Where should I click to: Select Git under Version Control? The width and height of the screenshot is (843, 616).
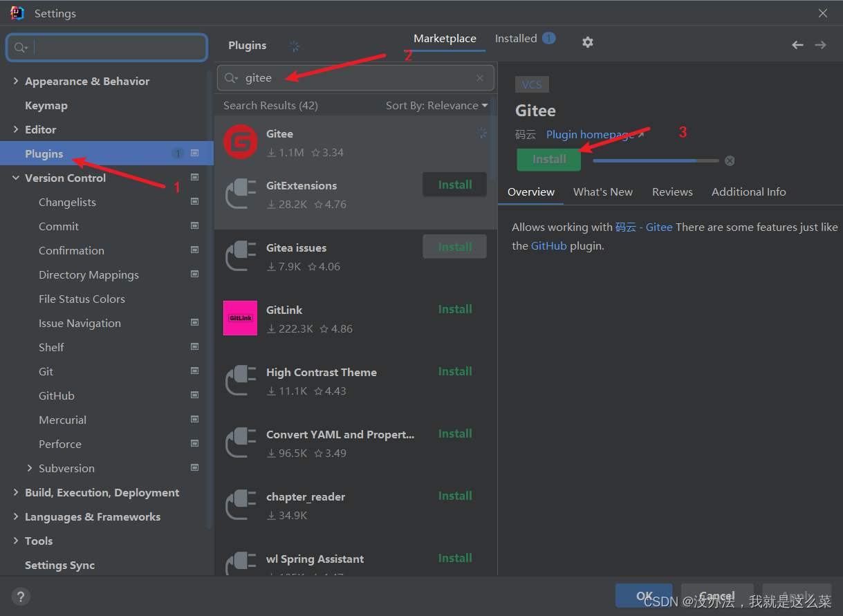pyautogui.click(x=46, y=371)
